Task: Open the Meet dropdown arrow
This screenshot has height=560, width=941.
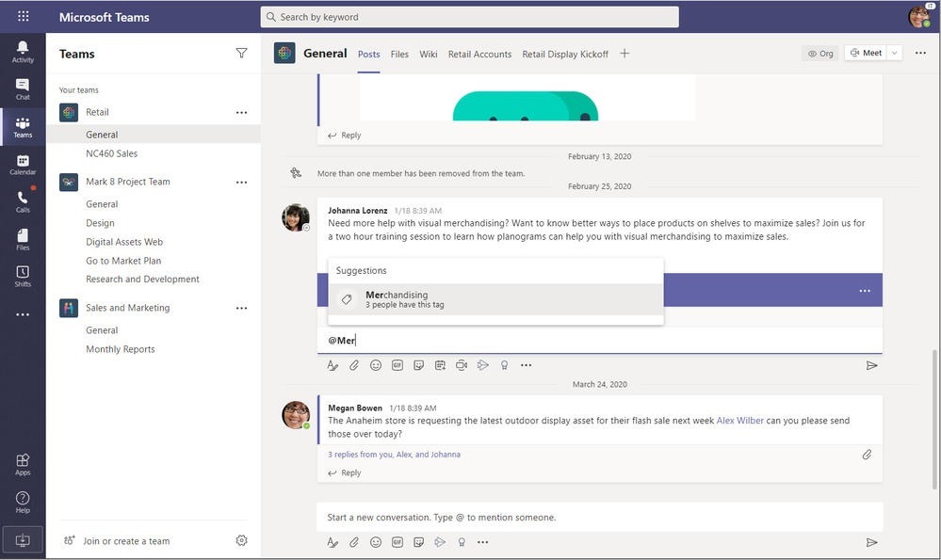Action: tap(894, 53)
